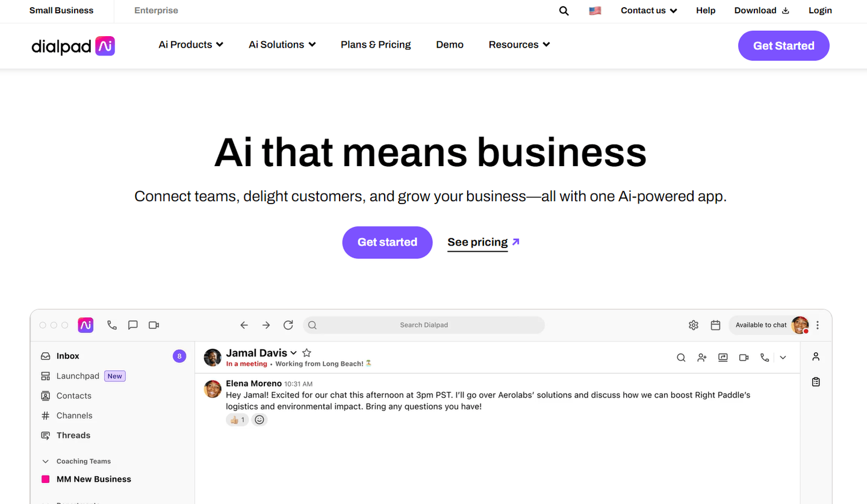This screenshot has width=867, height=504.
Task: Click Elena Moreno's message avatar
Action: 213,389
